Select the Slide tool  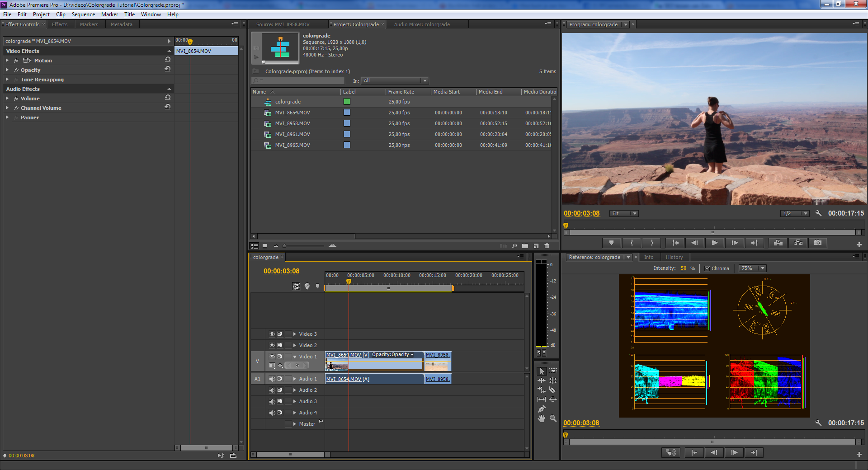coord(552,399)
